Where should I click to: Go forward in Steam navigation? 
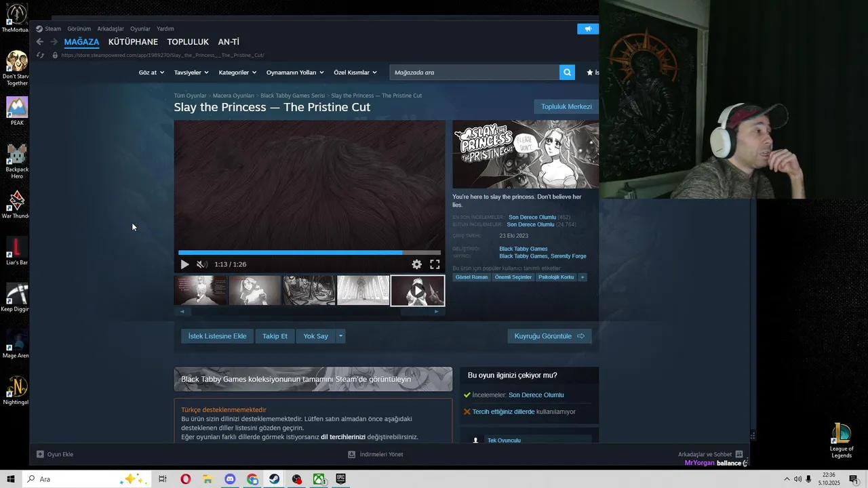click(x=54, y=42)
